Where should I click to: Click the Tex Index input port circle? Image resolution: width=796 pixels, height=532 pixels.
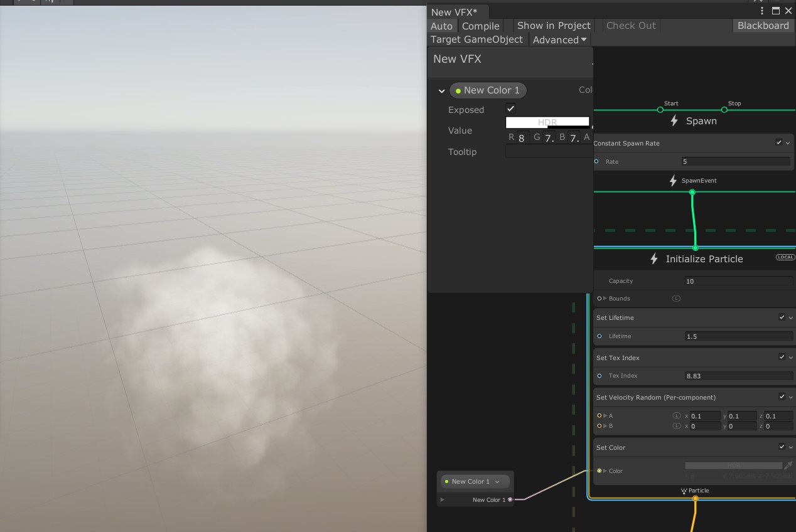(x=600, y=376)
